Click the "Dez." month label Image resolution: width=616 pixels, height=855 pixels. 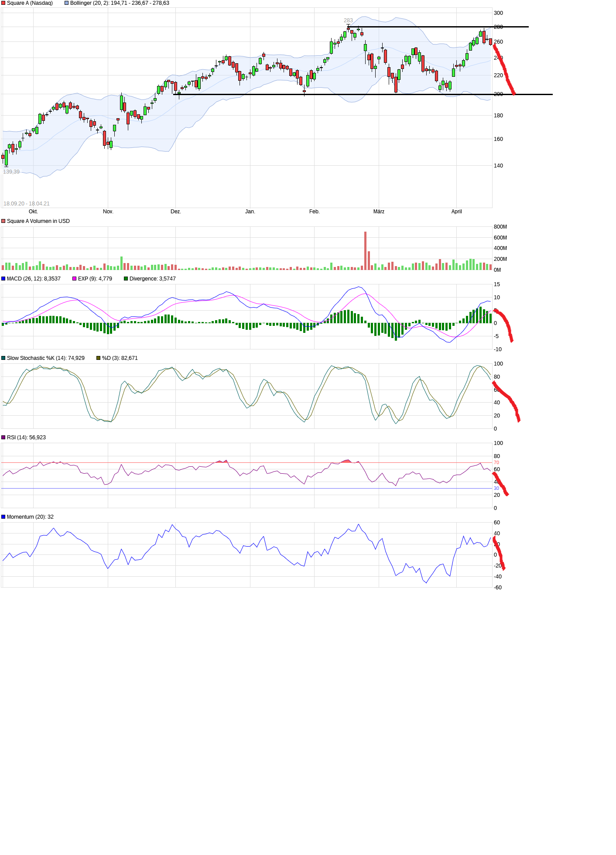(176, 212)
